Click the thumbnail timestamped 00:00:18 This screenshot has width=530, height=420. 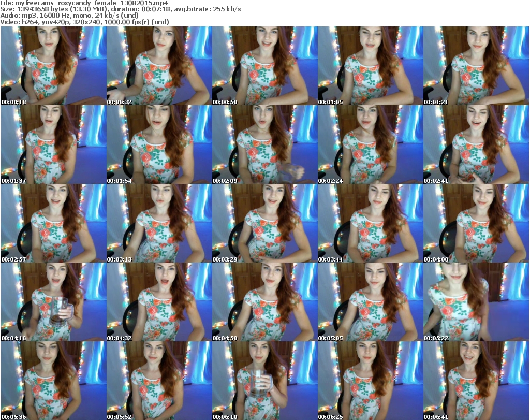pos(53,66)
